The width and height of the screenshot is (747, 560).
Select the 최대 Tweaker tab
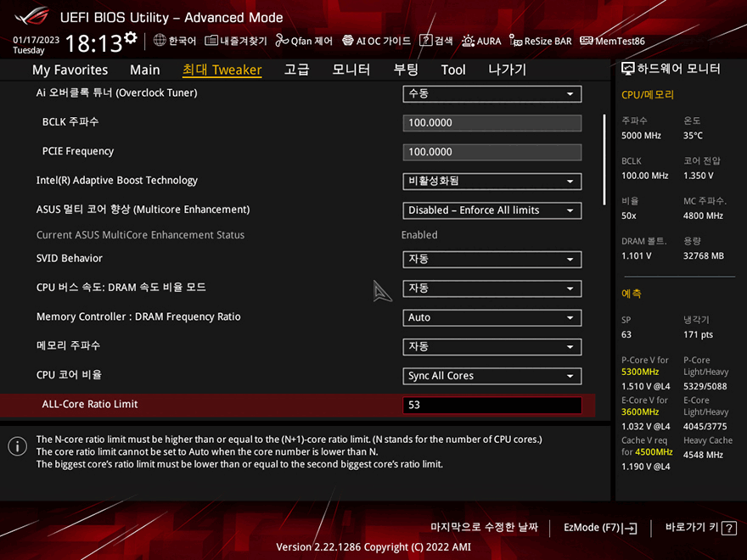coord(222,70)
